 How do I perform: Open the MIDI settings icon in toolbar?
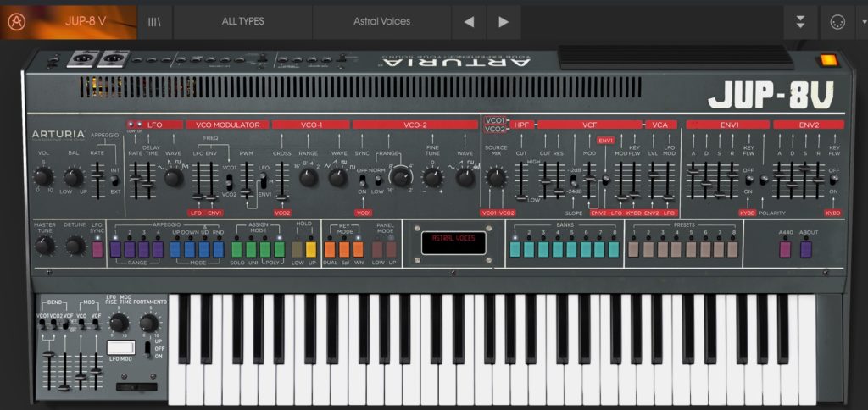(837, 22)
